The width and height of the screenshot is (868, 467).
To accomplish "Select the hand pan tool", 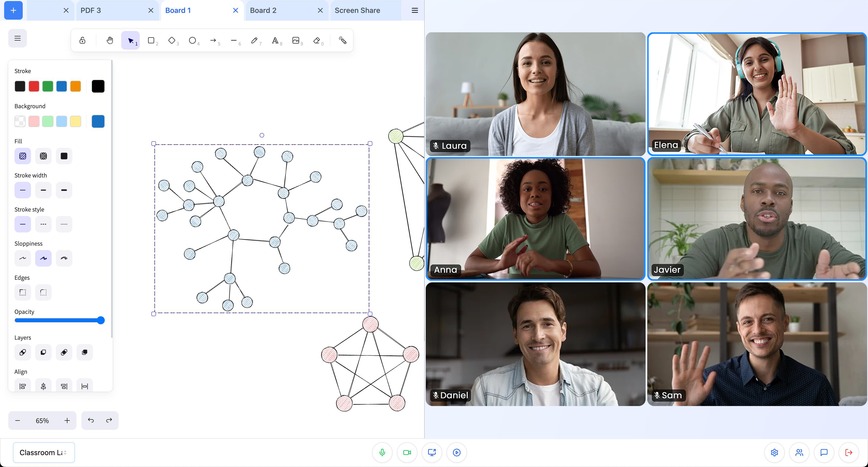I will pos(110,41).
